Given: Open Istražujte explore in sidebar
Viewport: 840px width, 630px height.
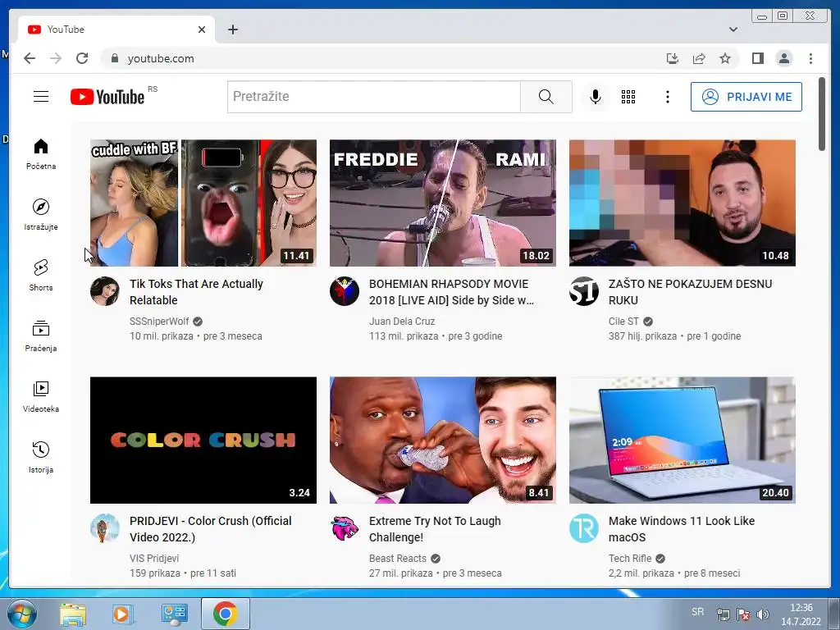Looking at the screenshot, I should point(41,215).
